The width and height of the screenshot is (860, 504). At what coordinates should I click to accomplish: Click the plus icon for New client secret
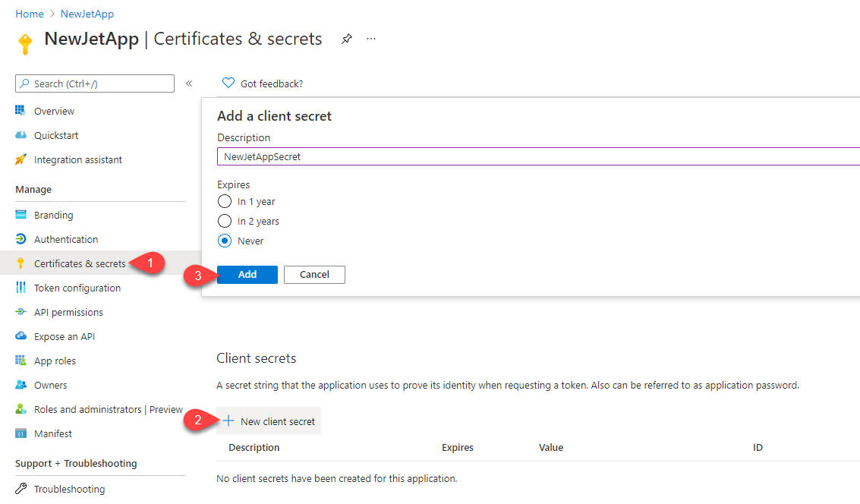click(228, 421)
